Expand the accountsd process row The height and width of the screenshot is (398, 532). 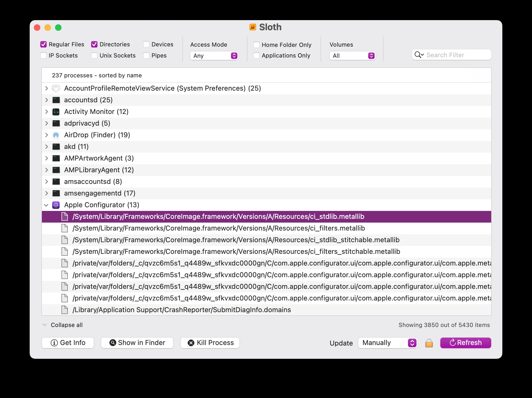[47, 100]
